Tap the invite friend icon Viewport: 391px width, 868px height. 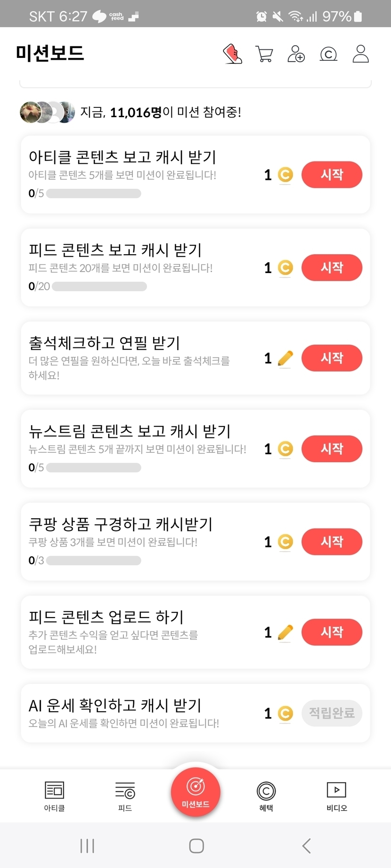click(296, 54)
